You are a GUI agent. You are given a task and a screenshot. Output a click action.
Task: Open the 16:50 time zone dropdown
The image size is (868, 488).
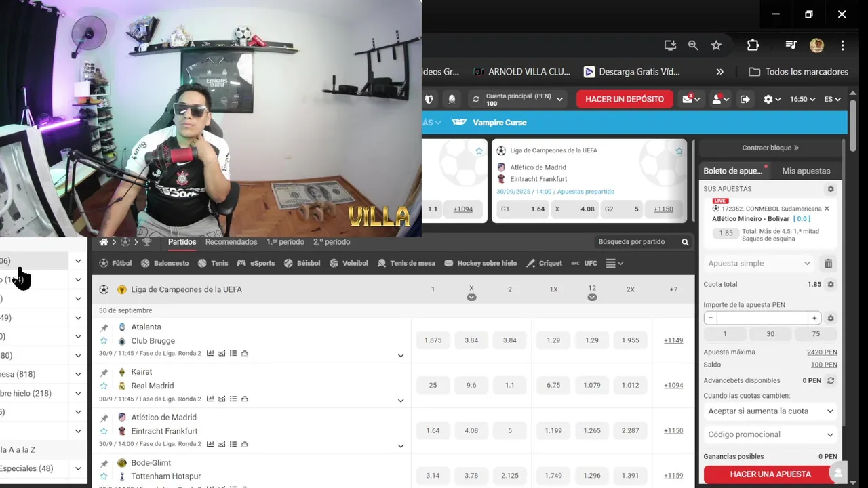(x=803, y=99)
